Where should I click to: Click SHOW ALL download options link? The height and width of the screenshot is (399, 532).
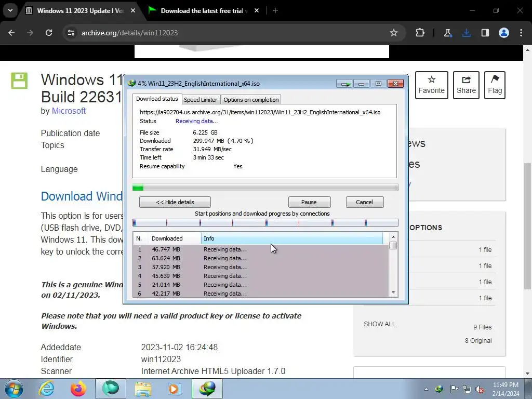click(x=379, y=324)
